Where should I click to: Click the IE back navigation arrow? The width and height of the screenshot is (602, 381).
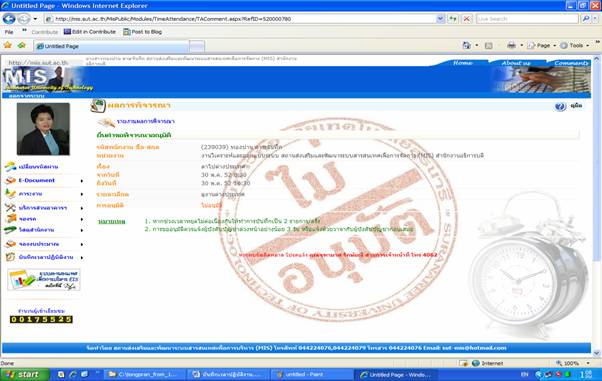coord(9,18)
